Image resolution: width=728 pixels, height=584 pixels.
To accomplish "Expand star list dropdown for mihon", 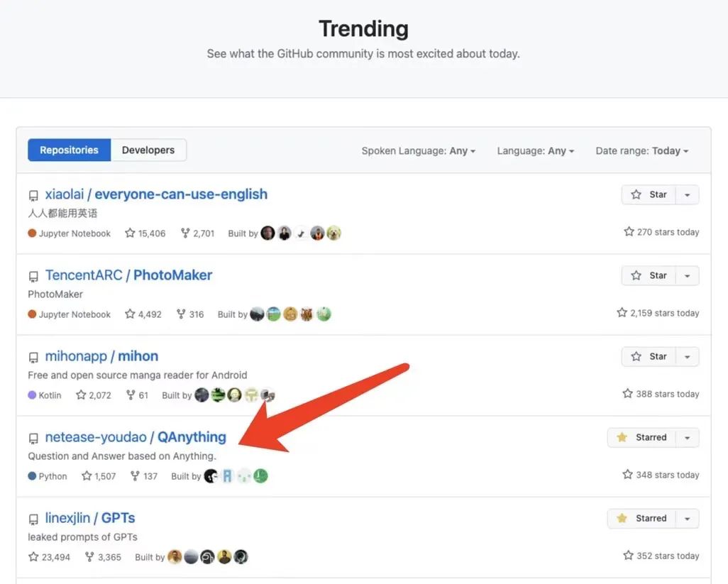I will 688,356.
